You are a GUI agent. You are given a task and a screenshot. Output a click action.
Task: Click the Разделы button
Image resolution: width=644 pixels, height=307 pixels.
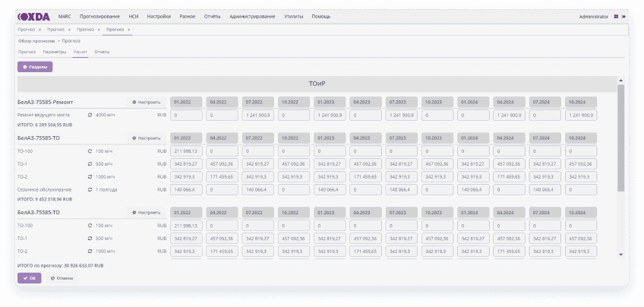click(35, 67)
